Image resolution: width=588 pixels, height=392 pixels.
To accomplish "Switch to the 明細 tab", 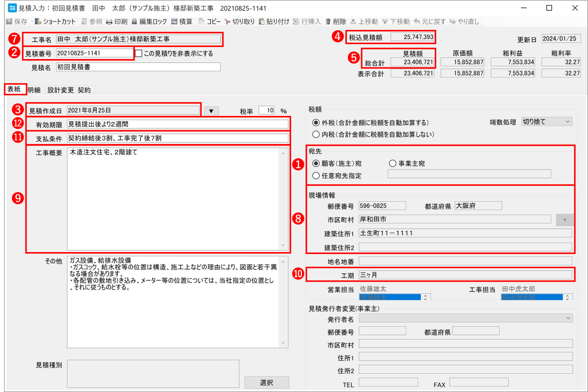I will (x=34, y=90).
